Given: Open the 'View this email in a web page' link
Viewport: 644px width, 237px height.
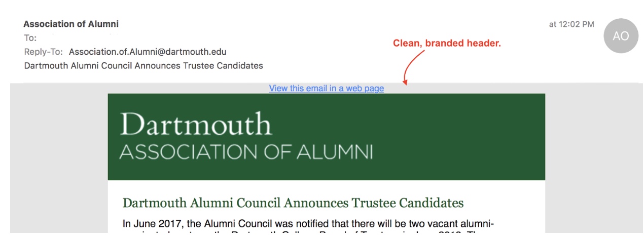Looking at the screenshot, I should (326, 88).
